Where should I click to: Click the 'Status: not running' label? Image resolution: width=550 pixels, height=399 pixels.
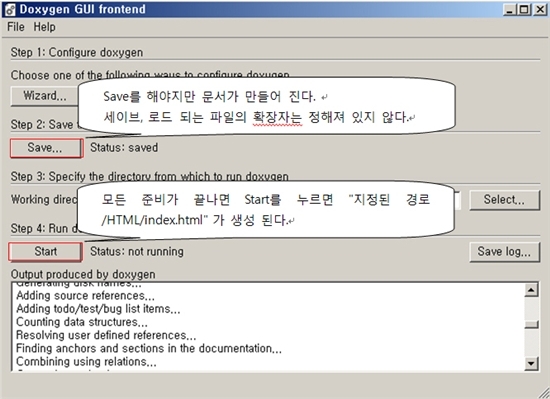click(x=137, y=251)
